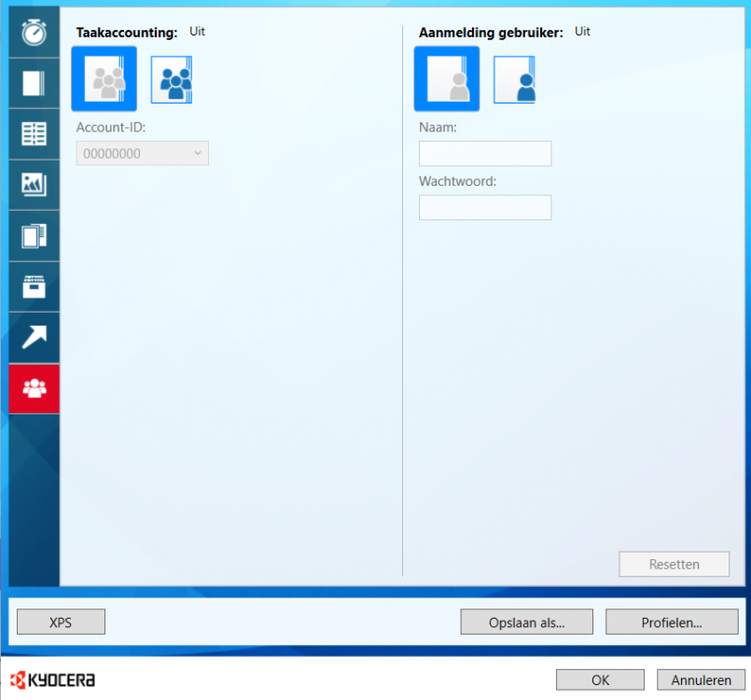The image size is (751, 700).
Task: Click the Opslaan als... button
Action: coord(527,622)
